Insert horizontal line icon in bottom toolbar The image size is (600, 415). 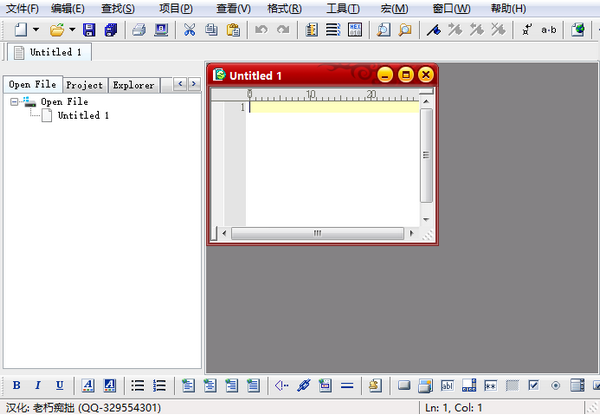point(347,385)
